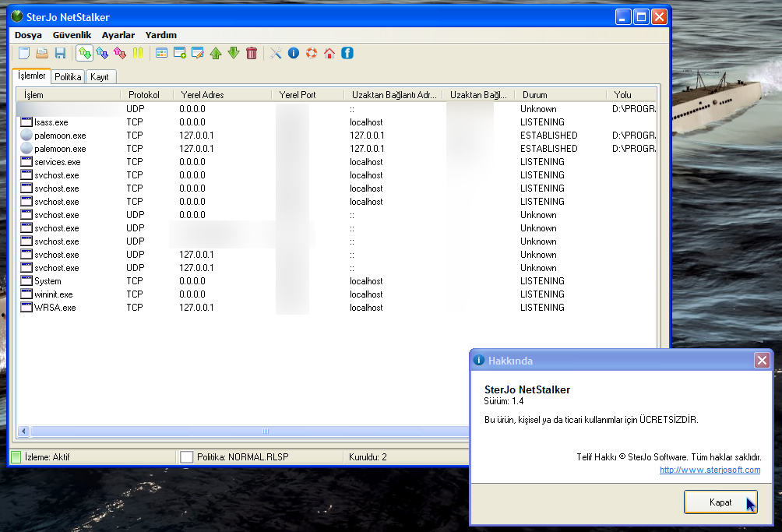Image resolution: width=782 pixels, height=532 pixels.
Task: Click the Politika status box icon
Action: pyautogui.click(x=186, y=456)
